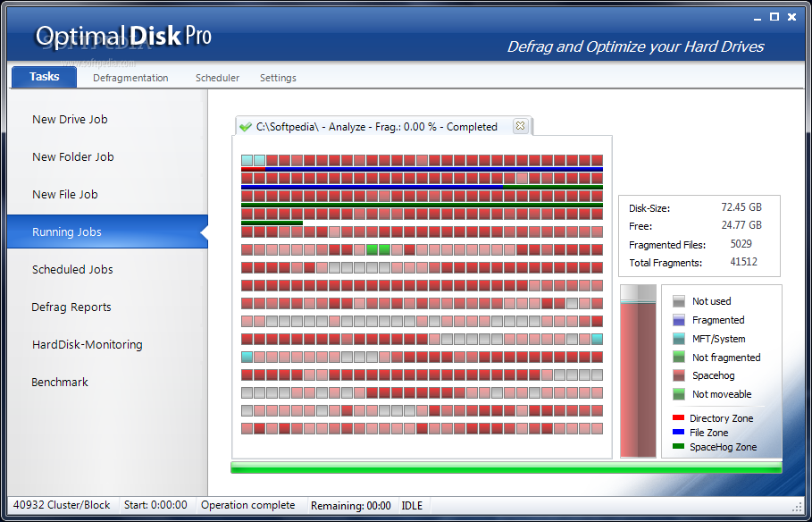Click the MFT/System legend color swatch
The height and width of the screenshot is (522, 812).
678,339
